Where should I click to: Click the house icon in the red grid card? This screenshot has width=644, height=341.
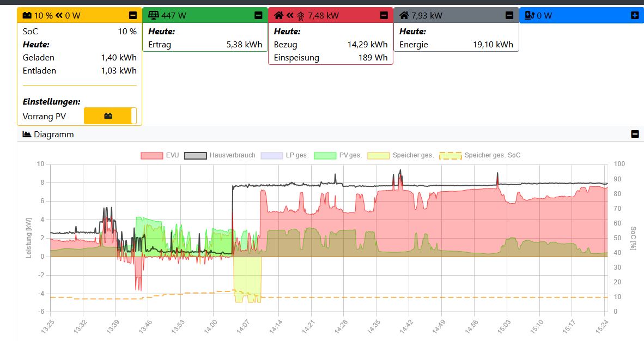click(x=278, y=15)
